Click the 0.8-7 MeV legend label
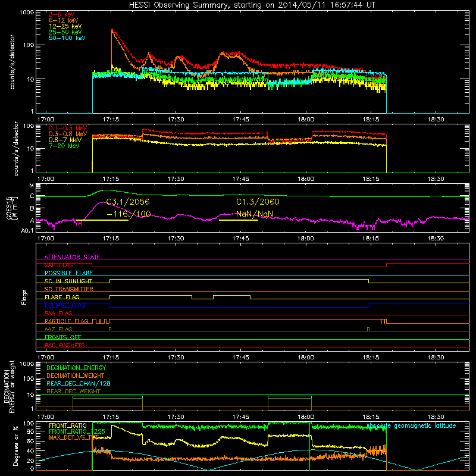 (x=65, y=140)
